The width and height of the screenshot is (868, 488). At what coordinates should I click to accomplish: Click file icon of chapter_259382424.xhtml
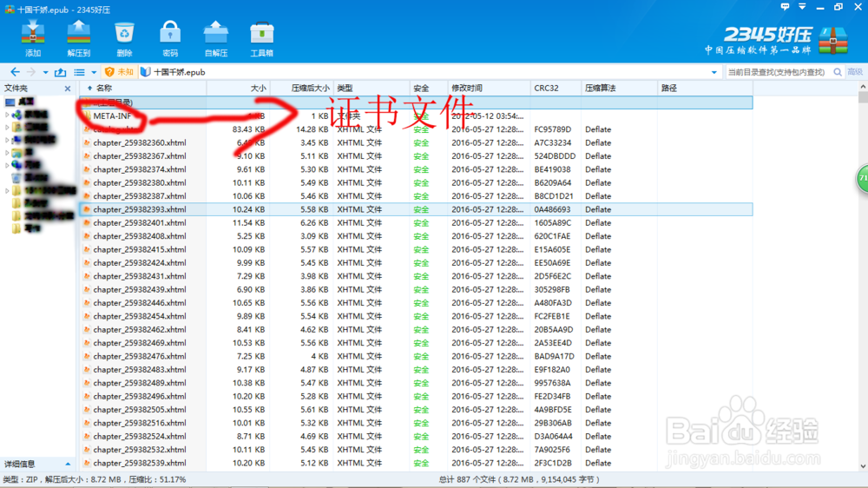click(x=87, y=262)
